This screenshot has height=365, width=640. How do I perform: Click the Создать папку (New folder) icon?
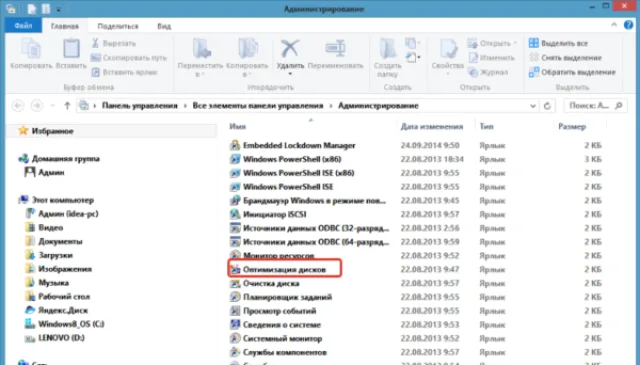click(387, 49)
